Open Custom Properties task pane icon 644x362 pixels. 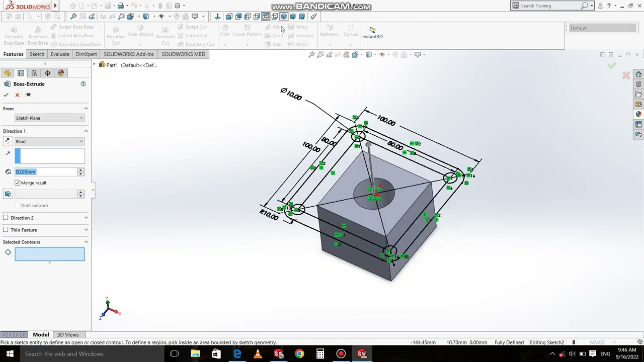point(638,125)
